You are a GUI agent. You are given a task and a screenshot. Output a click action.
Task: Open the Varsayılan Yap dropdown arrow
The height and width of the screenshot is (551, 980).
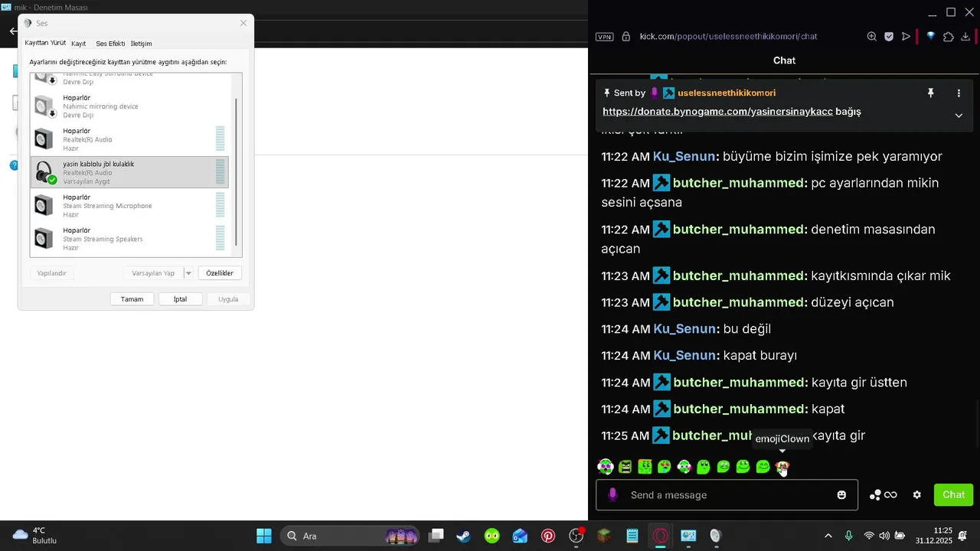(188, 273)
